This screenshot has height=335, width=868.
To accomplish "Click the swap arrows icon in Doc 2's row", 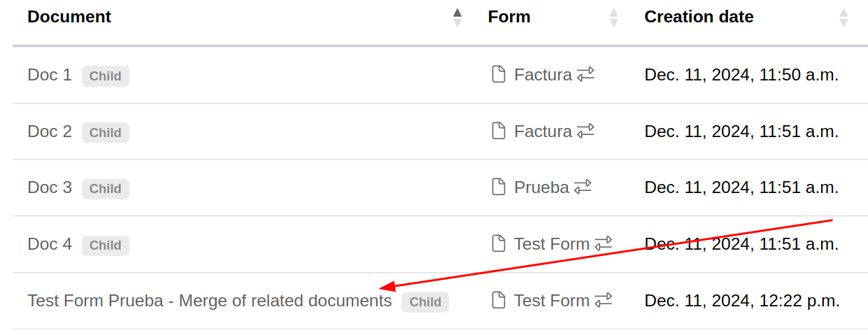I will point(585,131).
